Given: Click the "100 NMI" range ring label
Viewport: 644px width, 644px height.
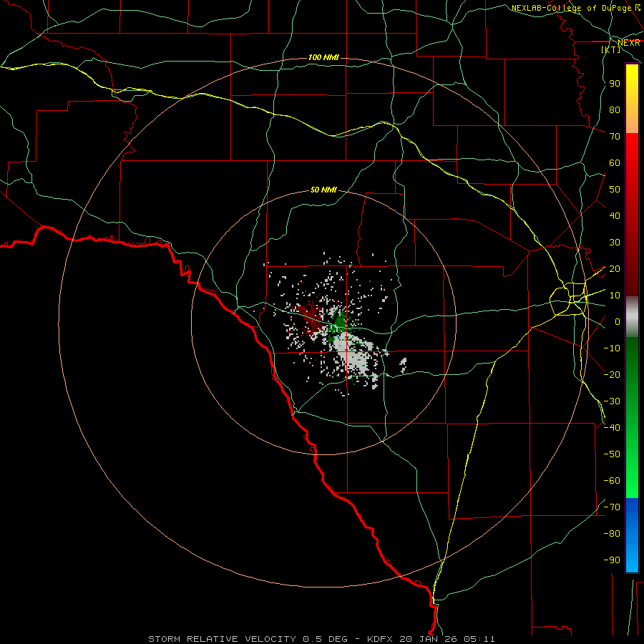Looking at the screenshot, I should pos(323,57).
